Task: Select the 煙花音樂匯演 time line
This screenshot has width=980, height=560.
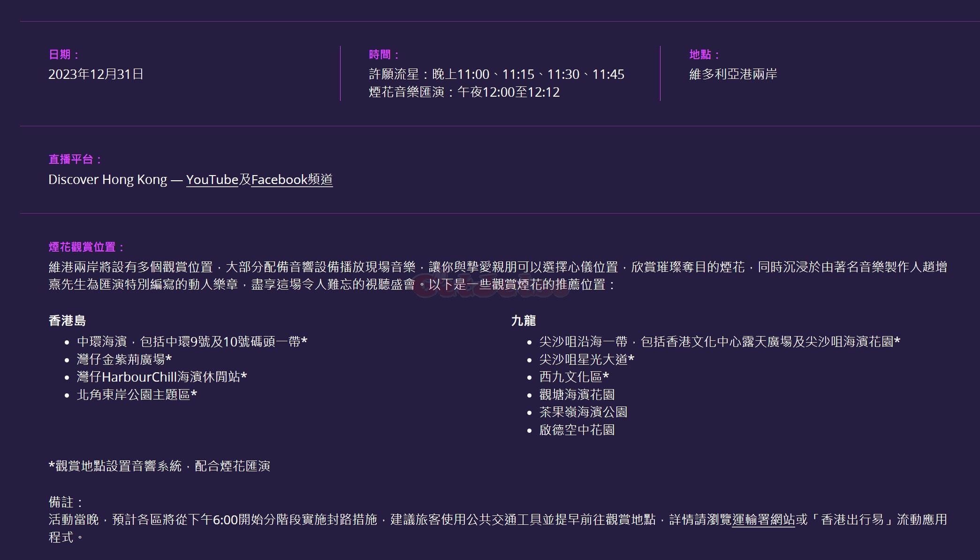Action: pyautogui.click(x=464, y=92)
